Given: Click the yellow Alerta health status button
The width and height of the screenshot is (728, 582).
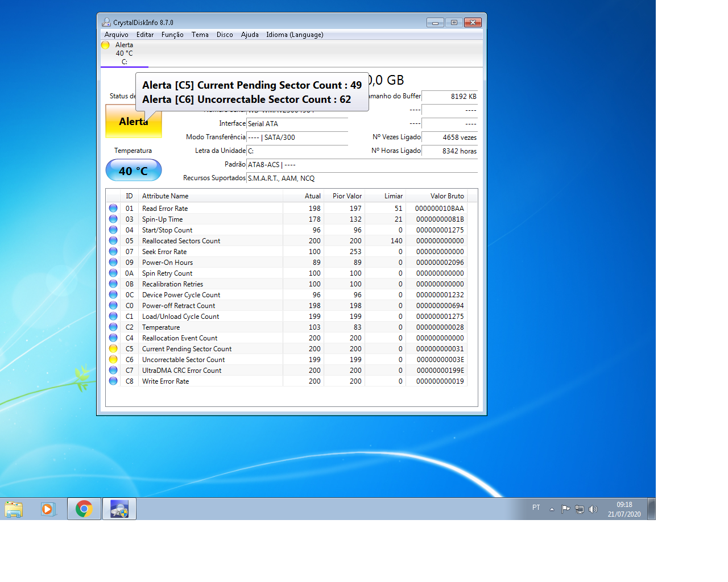Looking at the screenshot, I should 134,122.
